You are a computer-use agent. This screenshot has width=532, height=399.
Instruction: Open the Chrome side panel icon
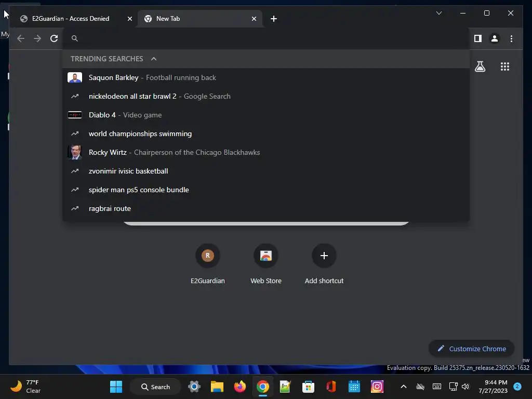click(478, 38)
